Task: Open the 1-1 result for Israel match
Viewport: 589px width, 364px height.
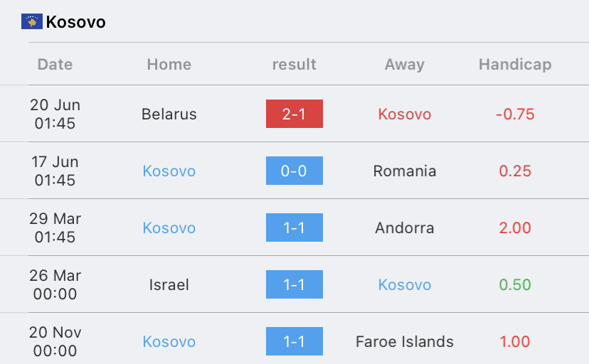Action: pos(294,284)
